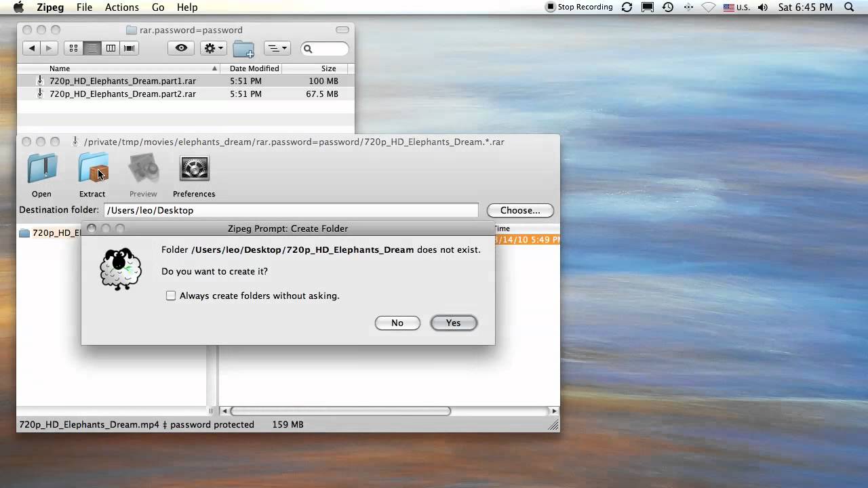Viewport: 868px width, 488px height.
Task: Click the Quick Look eye button in Finder
Action: click(181, 48)
